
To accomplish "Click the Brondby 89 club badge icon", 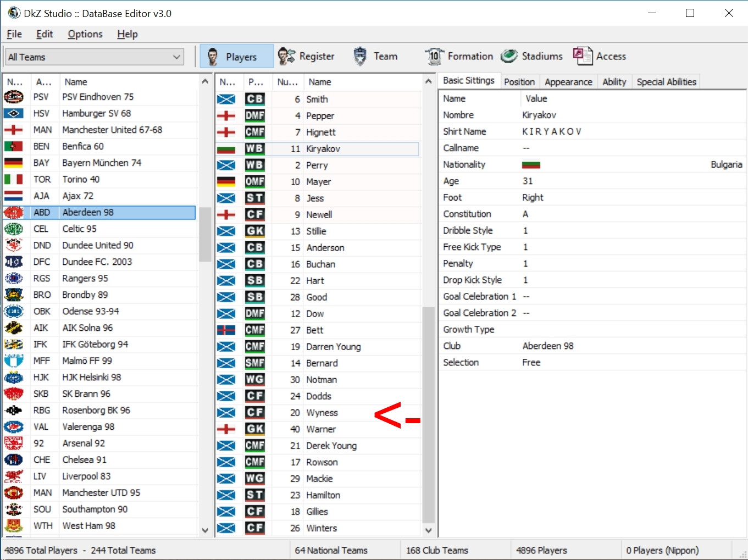I will point(14,295).
